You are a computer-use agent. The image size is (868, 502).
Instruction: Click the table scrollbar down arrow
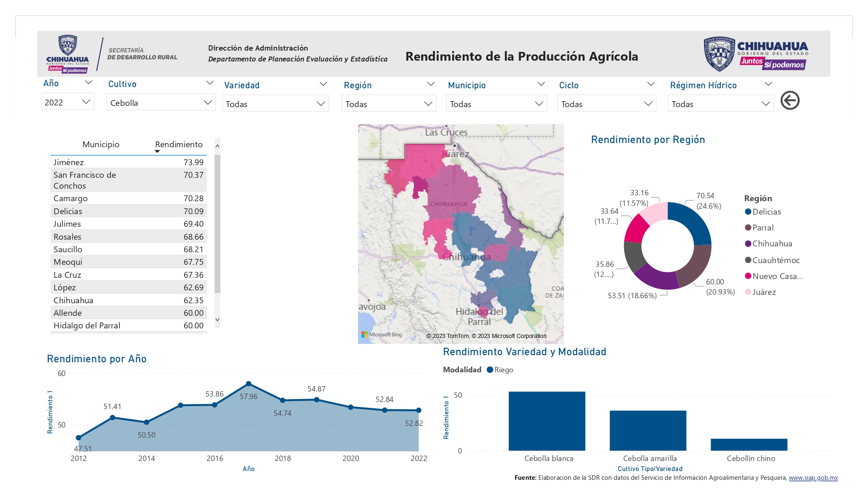click(x=217, y=320)
